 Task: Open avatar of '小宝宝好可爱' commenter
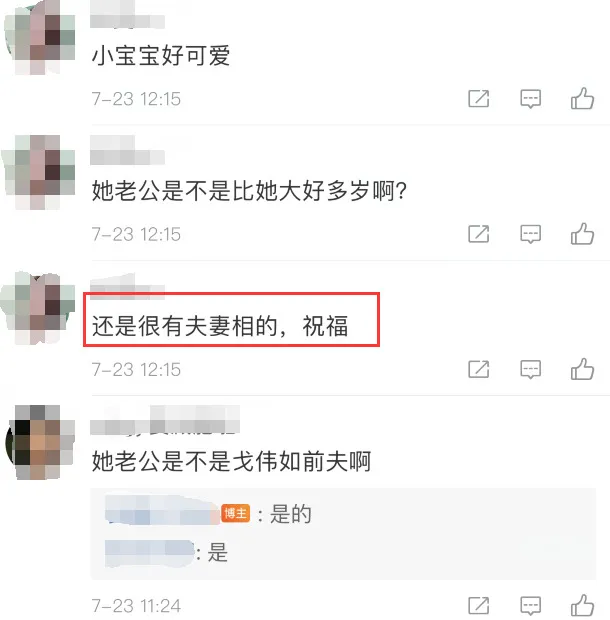pyautogui.click(x=39, y=37)
